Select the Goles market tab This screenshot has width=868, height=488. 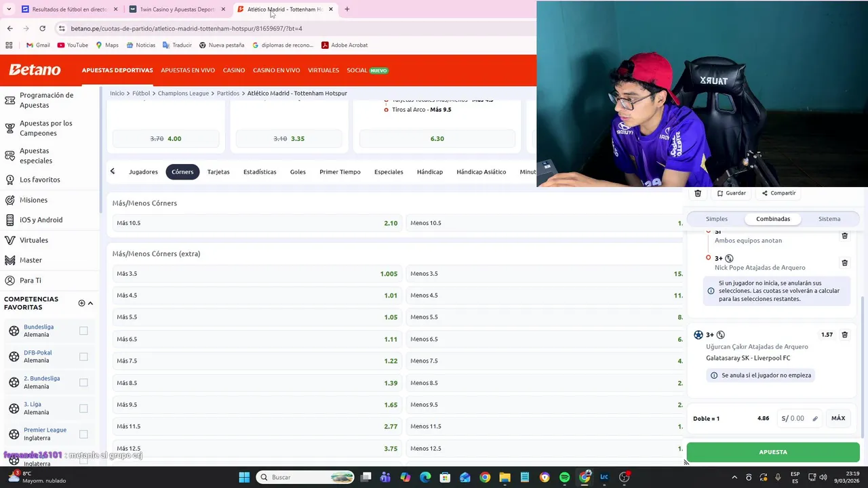298,171
